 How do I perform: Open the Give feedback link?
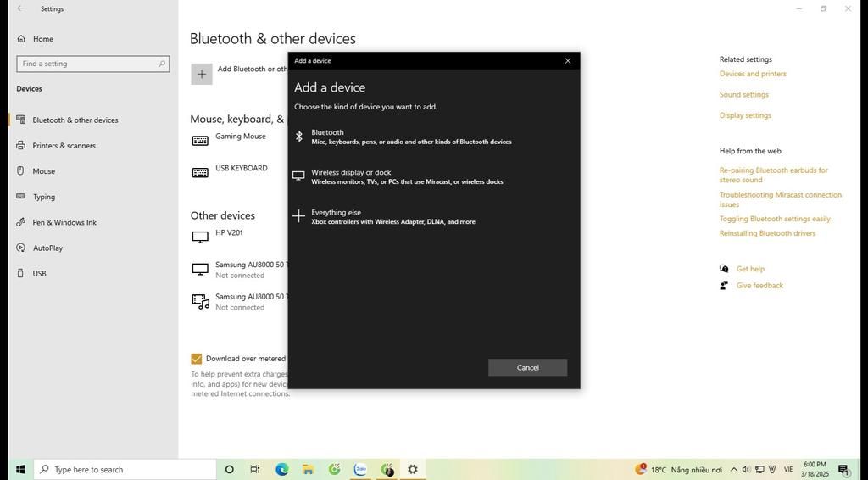759,286
